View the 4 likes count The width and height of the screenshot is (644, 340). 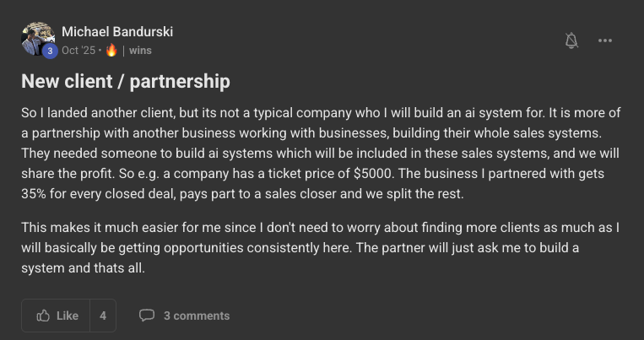[102, 316]
